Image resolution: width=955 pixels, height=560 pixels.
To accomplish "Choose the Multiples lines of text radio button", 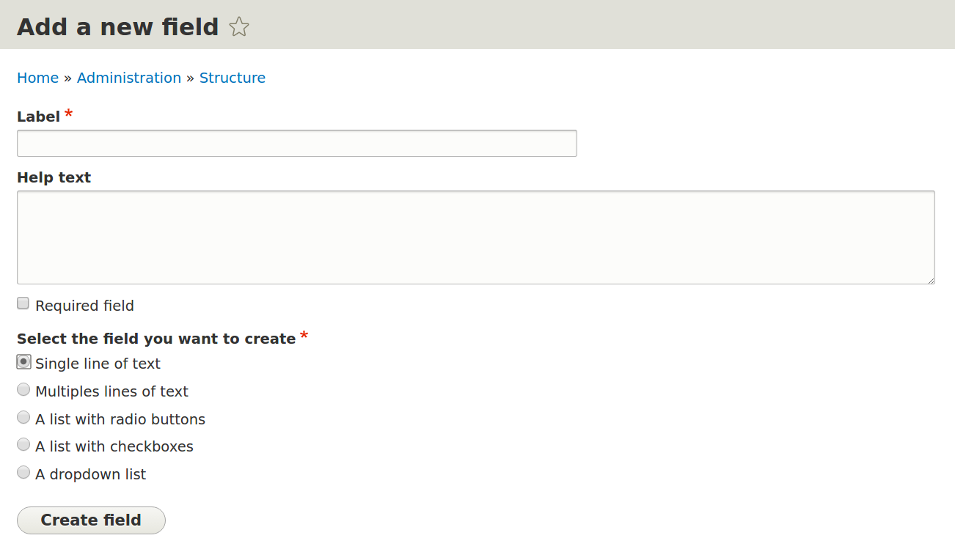I will (23, 389).
